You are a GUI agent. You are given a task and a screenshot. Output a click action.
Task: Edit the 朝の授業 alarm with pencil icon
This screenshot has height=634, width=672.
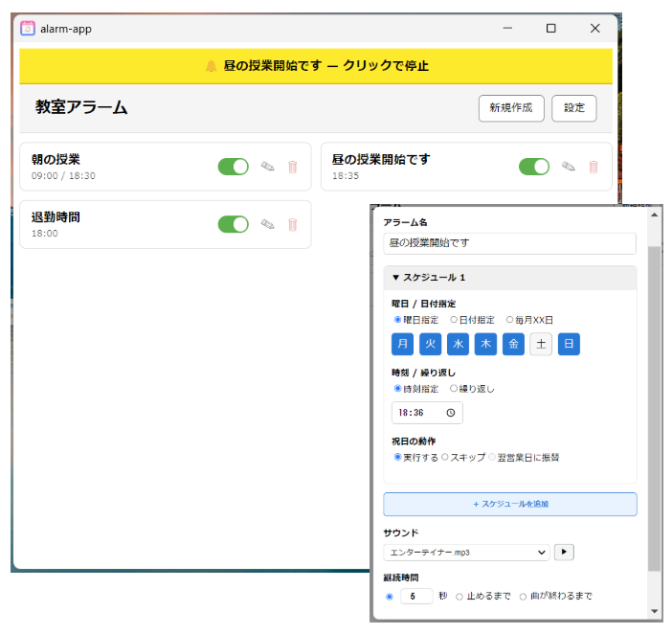[268, 167]
